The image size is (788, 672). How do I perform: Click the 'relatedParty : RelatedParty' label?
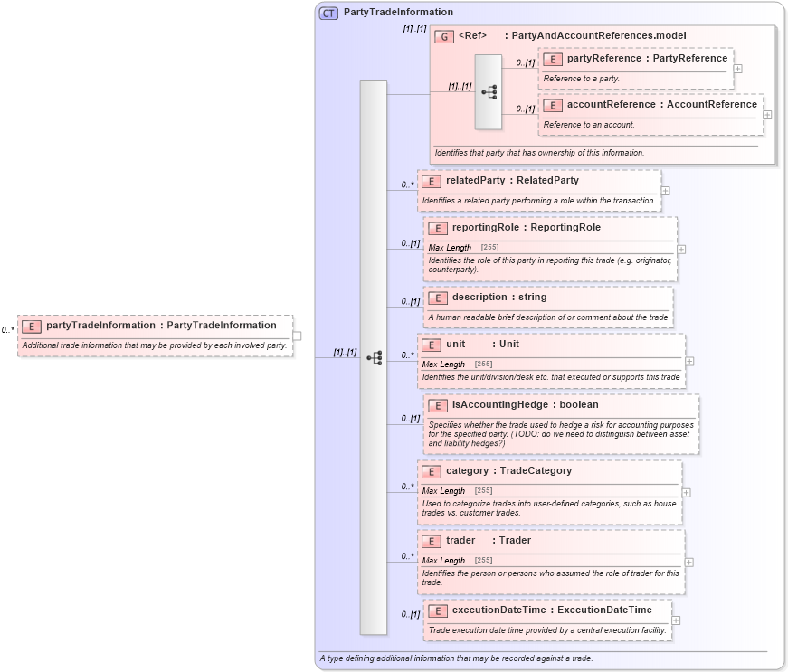(513, 180)
